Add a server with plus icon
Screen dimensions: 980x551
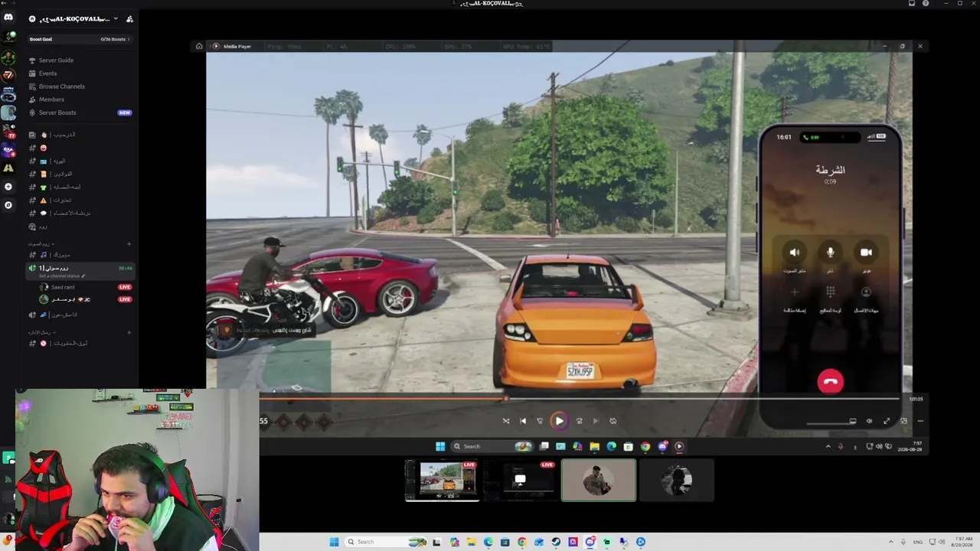pyautogui.click(x=8, y=187)
